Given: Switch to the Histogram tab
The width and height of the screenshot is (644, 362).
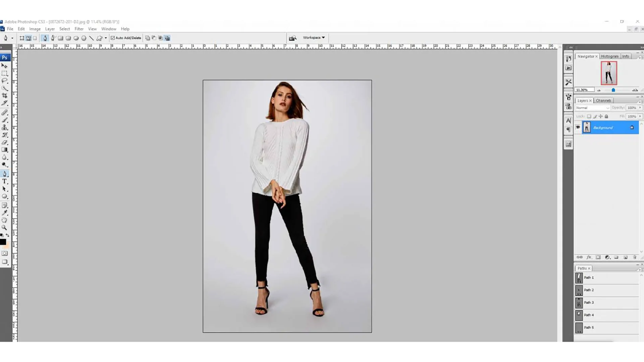Looking at the screenshot, I should point(609,56).
